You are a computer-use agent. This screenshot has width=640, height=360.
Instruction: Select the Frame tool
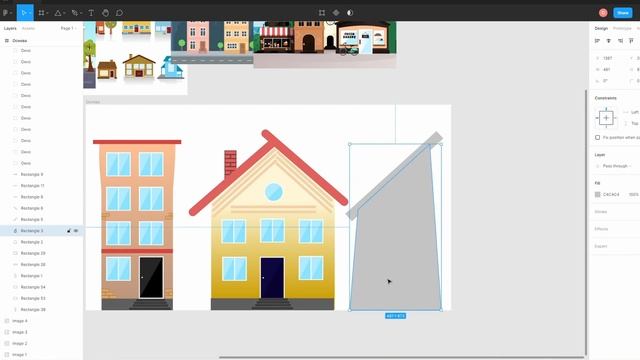41,13
